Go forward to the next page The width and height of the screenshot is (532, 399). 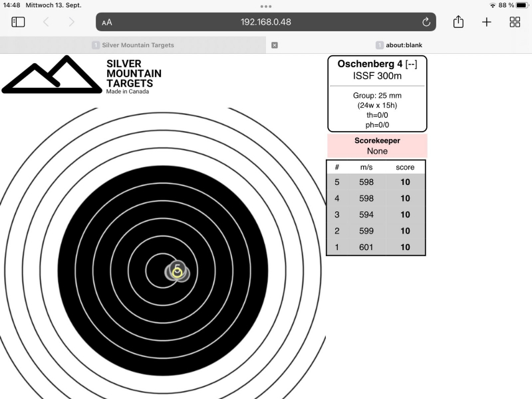(x=72, y=22)
